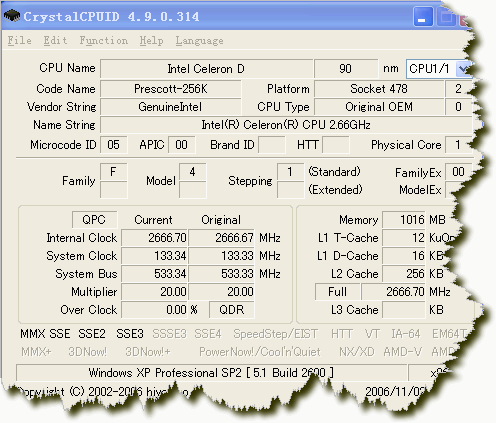
Task: Click the SSE2 feature label
Action: click(x=92, y=334)
